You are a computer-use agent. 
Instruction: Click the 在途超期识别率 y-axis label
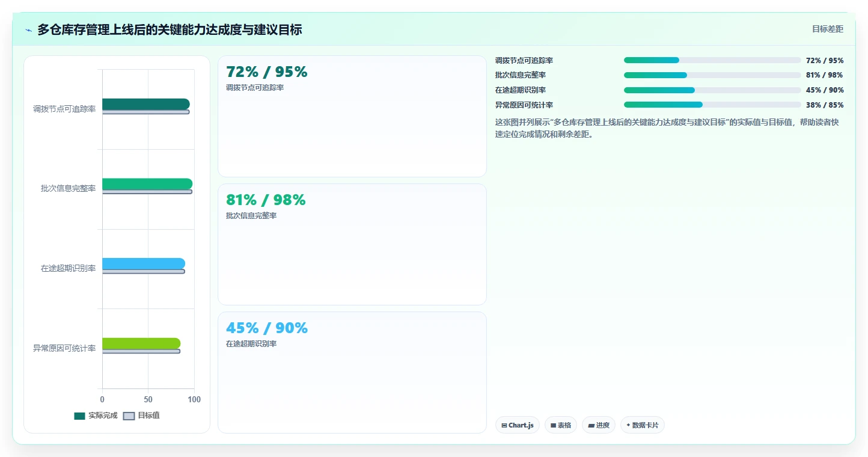[x=69, y=269]
